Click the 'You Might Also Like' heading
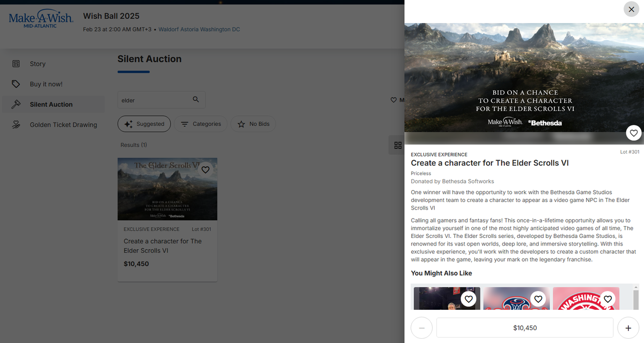 (x=442, y=273)
